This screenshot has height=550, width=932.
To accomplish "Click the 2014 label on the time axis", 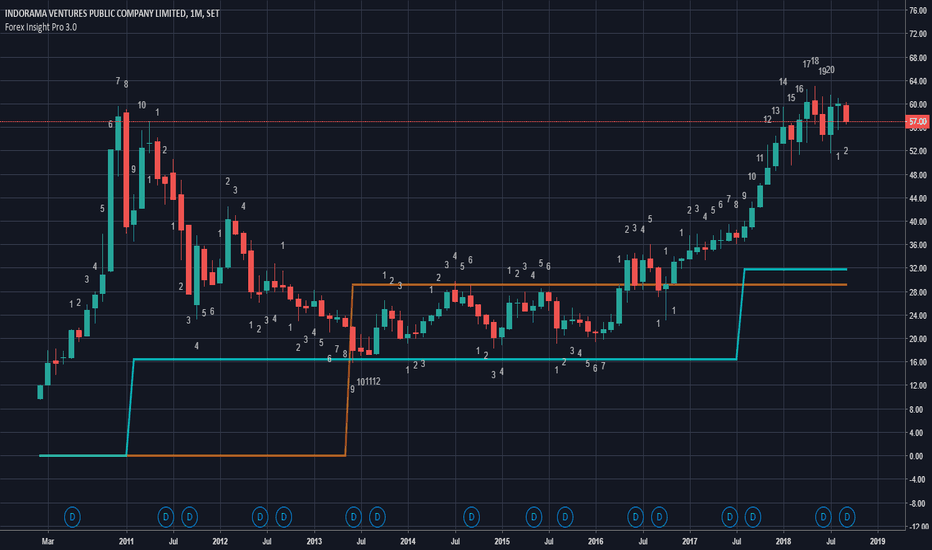I will coord(408,541).
